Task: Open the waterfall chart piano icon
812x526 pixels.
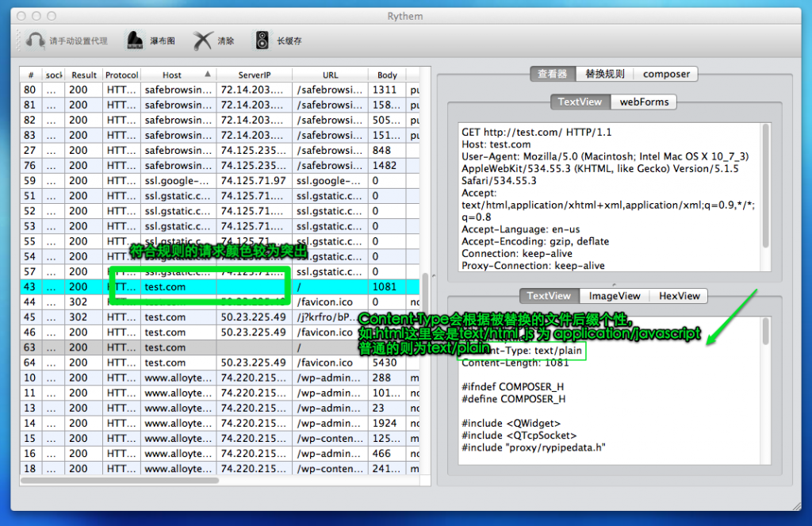Action: (135, 40)
